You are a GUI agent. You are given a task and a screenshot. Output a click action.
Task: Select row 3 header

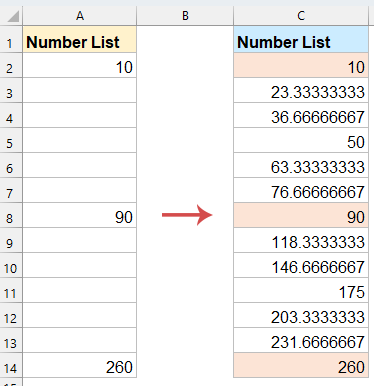(x=11, y=90)
